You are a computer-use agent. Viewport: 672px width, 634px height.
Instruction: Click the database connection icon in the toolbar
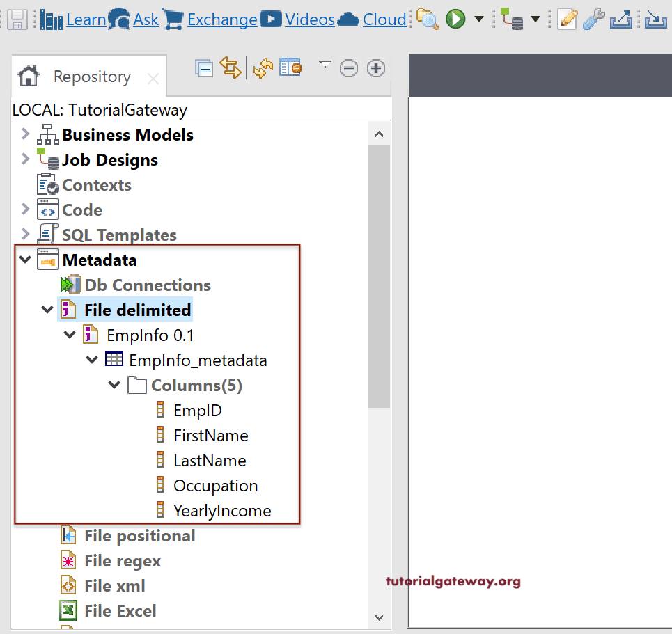click(513, 19)
